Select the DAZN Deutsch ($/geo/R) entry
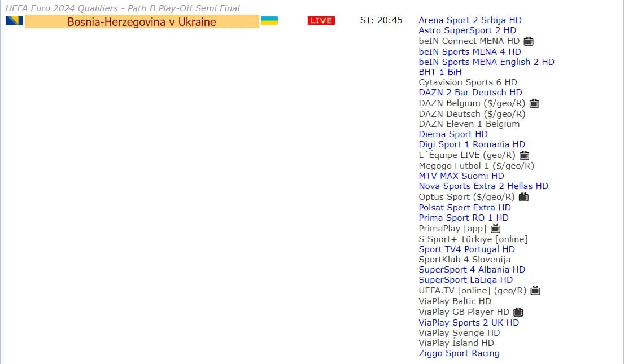 (x=472, y=114)
